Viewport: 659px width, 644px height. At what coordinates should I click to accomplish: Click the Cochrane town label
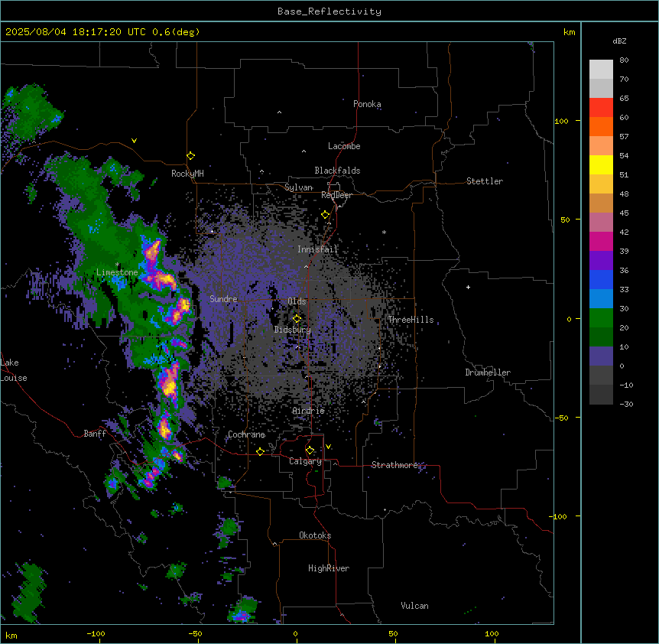tap(246, 434)
